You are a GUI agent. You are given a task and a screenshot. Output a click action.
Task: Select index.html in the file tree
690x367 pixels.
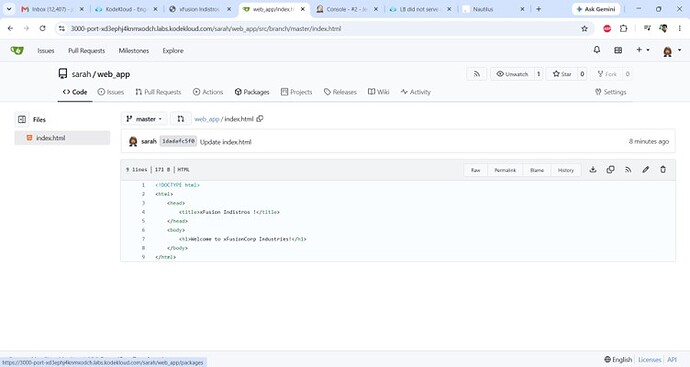coord(62,138)
